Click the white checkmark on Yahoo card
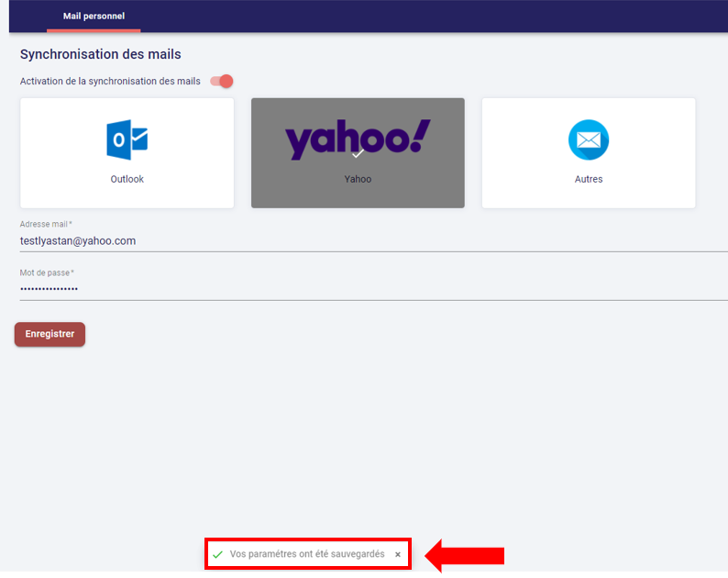Image resolution: width=728 pixels, height=578 pixels. pos(358,154)
